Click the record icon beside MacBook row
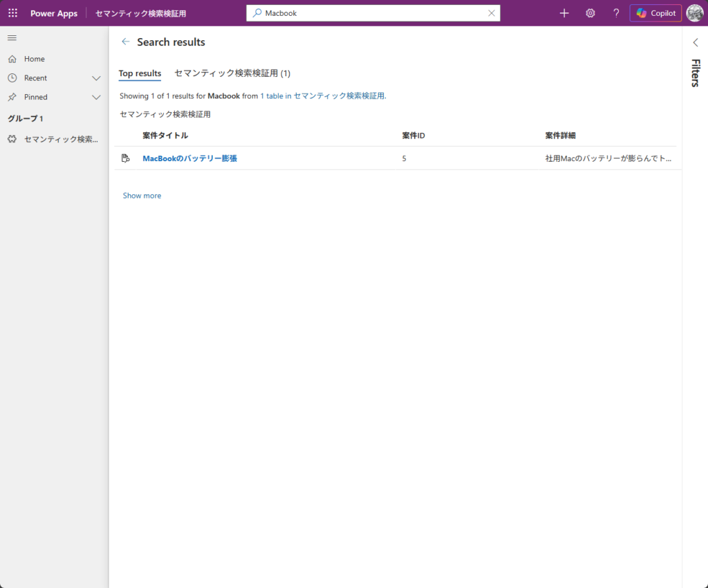Screen dimensions: 708x588 point(125,158)
